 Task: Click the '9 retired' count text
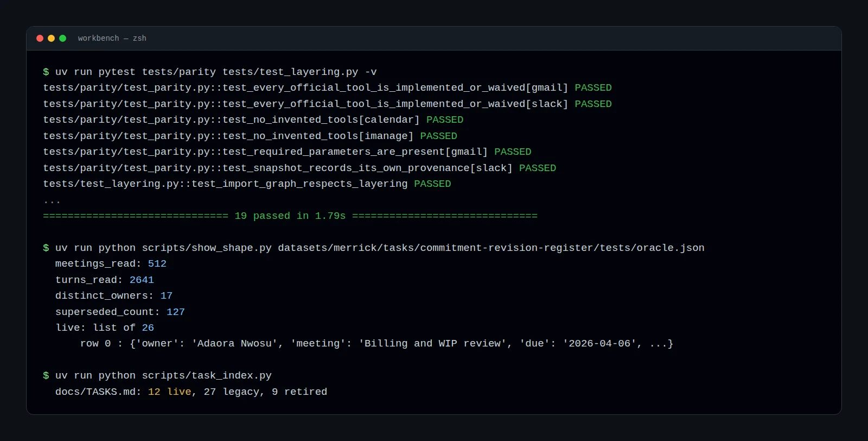tap(299, 392)
